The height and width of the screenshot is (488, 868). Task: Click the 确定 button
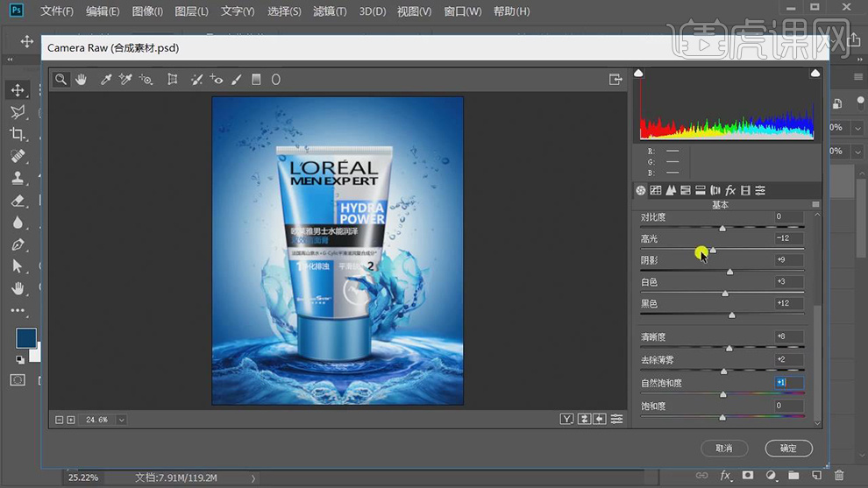click(788, 448)
